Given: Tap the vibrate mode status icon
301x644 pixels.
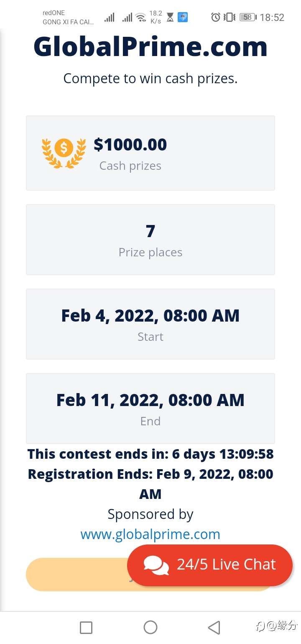Looking at the screenshot, I should click(x=230, y=17).
